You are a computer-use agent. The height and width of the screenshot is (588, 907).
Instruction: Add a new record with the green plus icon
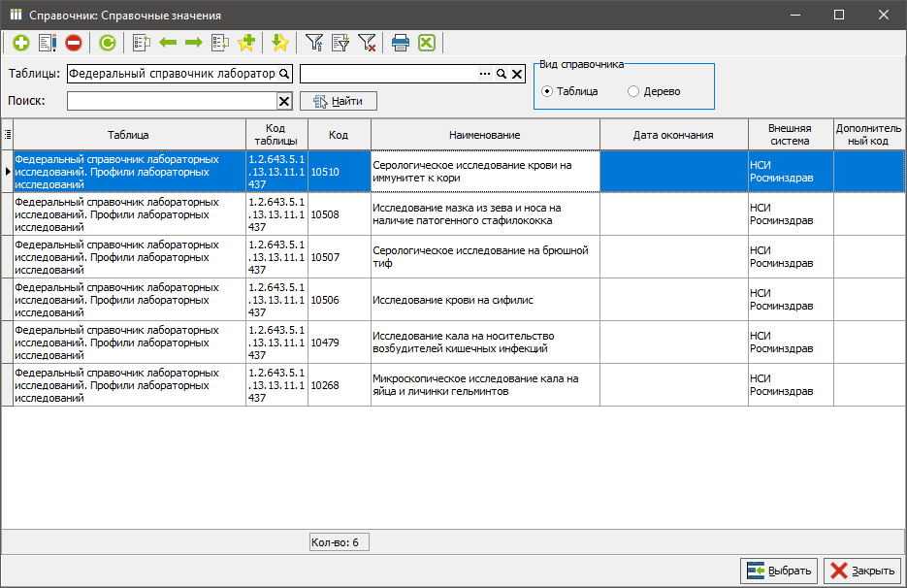[21, 43]
